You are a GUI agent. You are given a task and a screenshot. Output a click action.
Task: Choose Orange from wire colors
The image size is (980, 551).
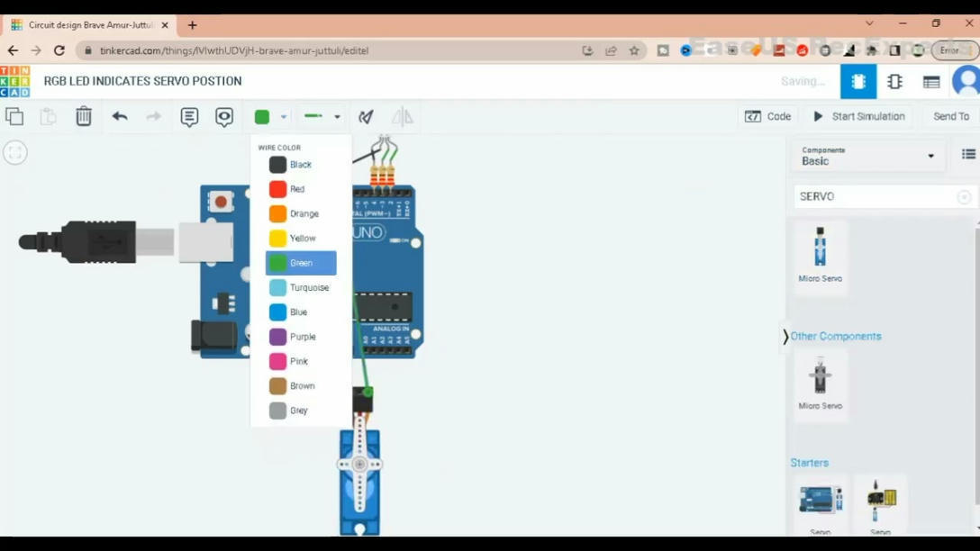tap(301, 213)
